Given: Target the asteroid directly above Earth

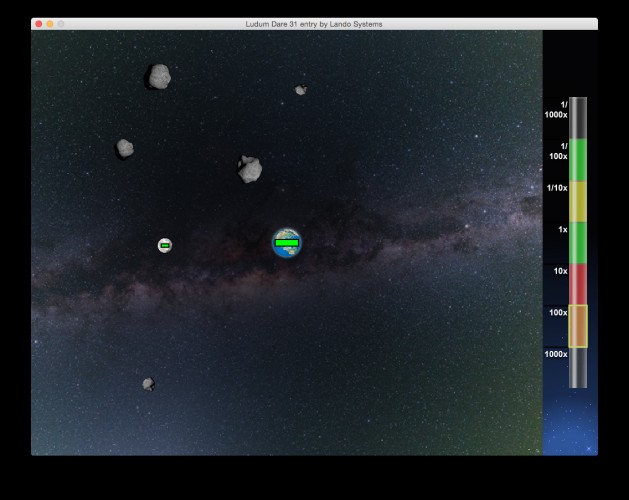Looking at the screenshot, I should (250, 169).
